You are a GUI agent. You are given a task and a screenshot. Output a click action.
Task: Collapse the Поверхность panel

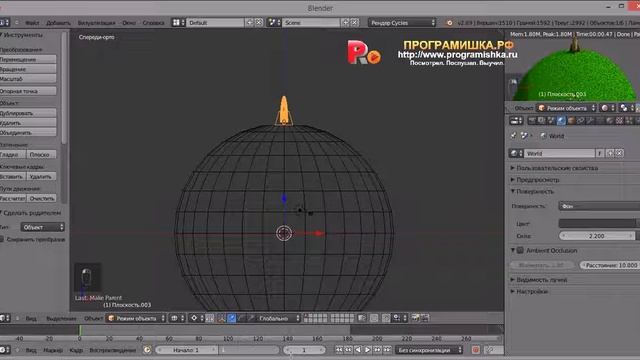pos(532,191)
